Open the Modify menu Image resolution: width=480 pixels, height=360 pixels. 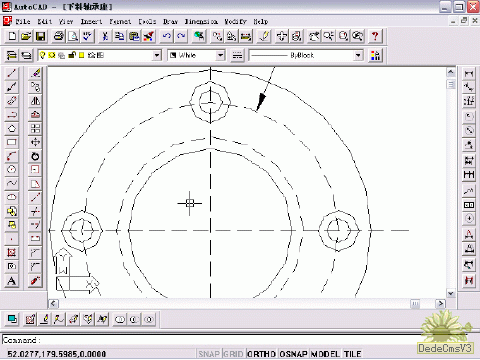[235, 22]
